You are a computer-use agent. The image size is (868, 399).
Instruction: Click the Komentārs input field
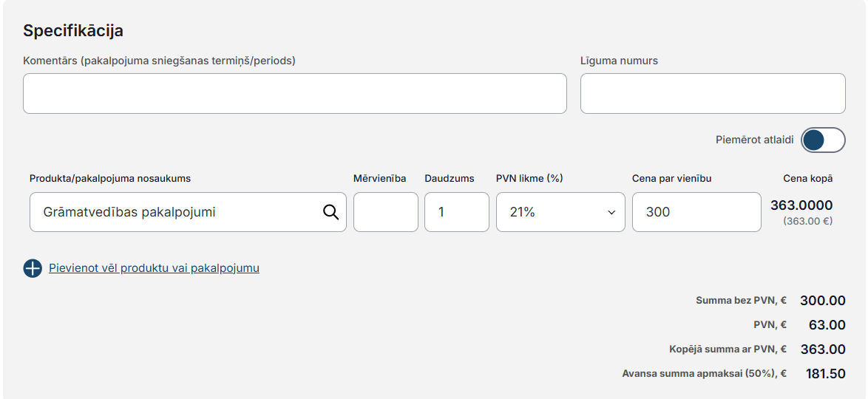click(x=294, y=94)
